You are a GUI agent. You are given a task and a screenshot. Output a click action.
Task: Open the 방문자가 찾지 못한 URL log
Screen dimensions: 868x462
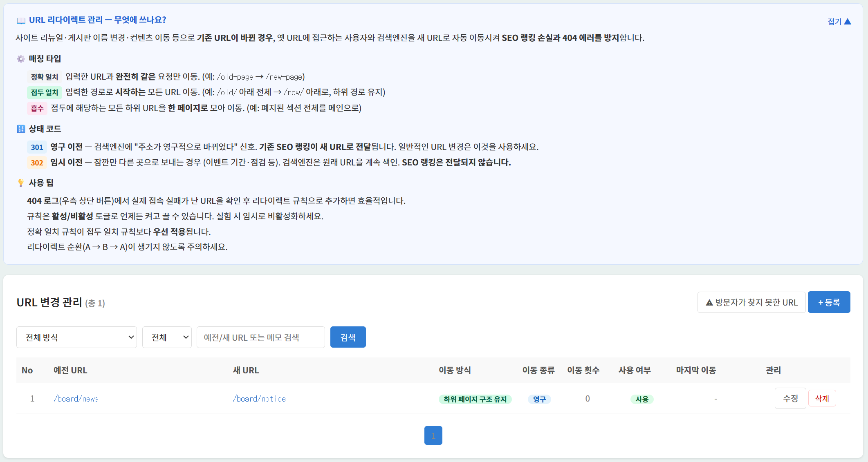751,302
